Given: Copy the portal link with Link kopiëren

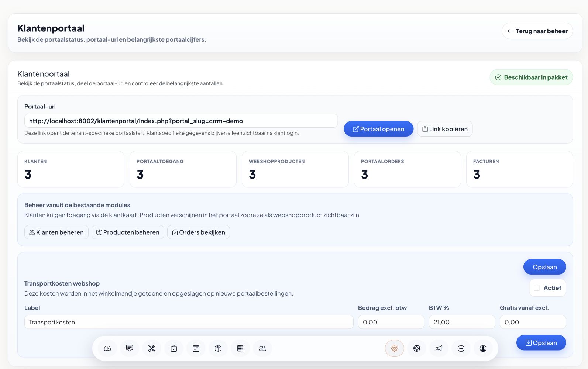Looking at the screenshot, I should [x=445, y=129].
